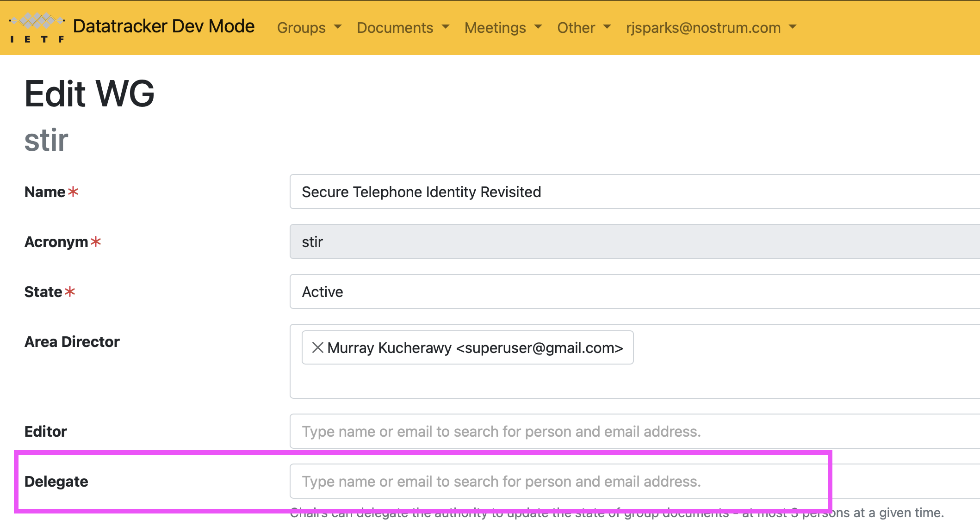Click the Acronym field containing stir
Screen dimensions: 980x532
point(634,241)
